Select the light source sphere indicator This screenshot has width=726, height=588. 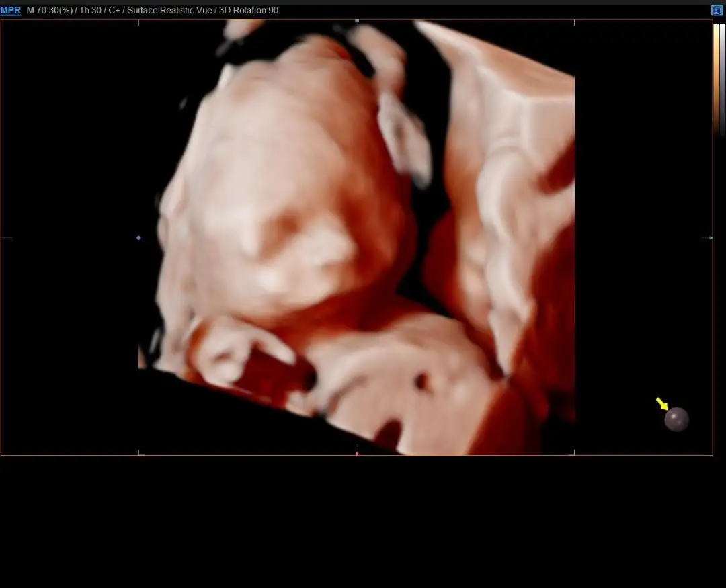click(676, 419)
